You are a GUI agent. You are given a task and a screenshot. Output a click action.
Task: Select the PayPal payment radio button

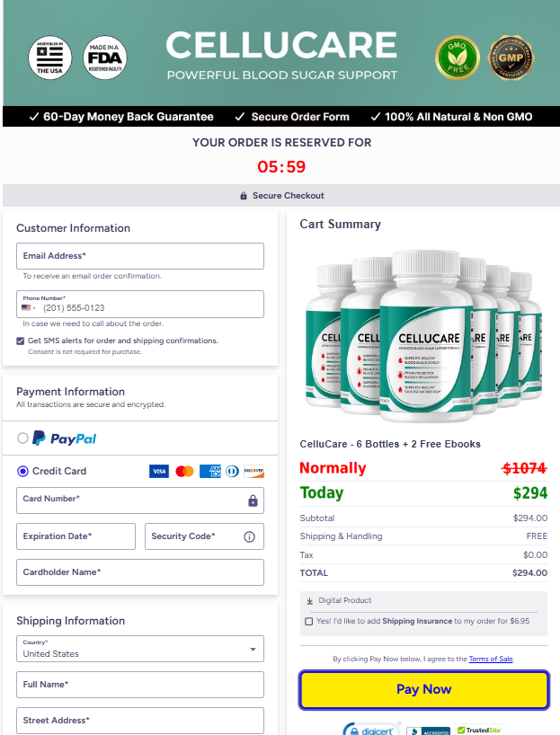point(22,438)
